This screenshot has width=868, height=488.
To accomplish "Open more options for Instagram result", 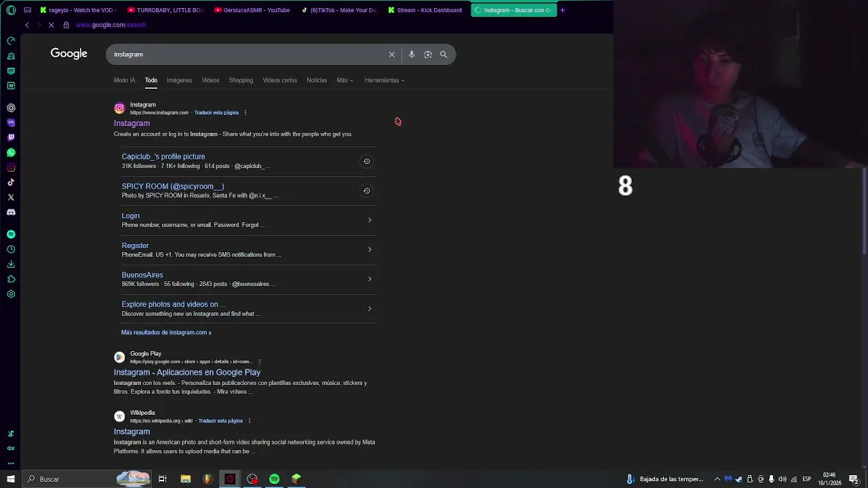I will pyautogui.click(x=245, y=113).
